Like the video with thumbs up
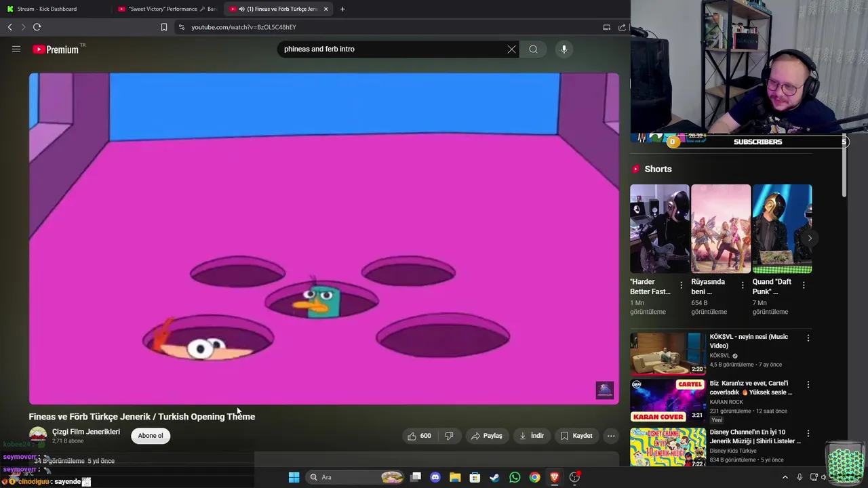This screenshot has width=868, height=488. pyautogui.click(x=420, y=436)
